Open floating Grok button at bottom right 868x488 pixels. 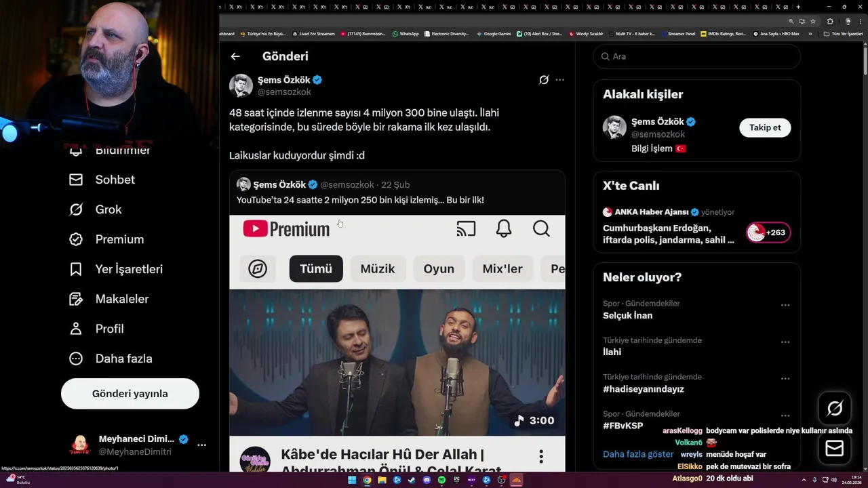(835, 408)
